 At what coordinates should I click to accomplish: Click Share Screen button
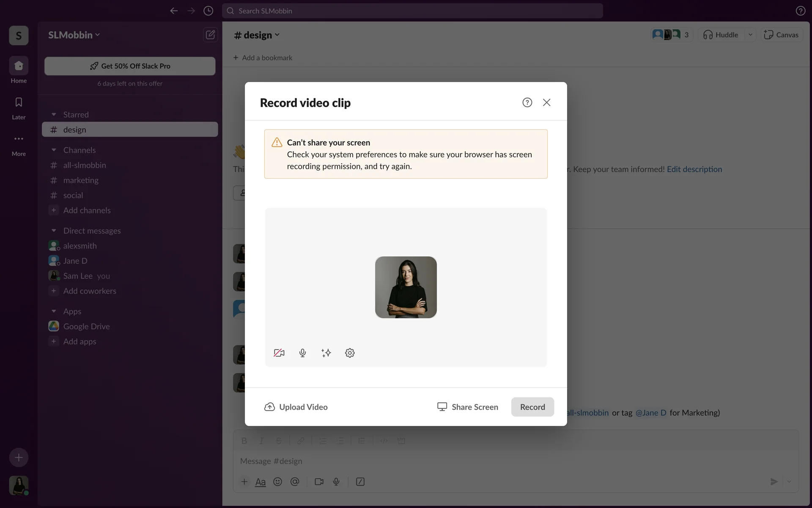click(x=468, y=407)
